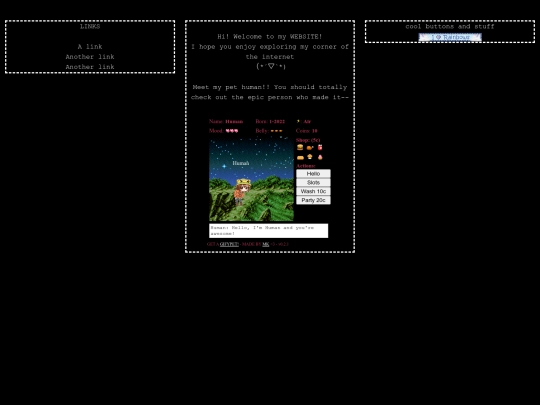This screenshot has width=540, height=405.
Task: Click the pet's speech text box
Action: pyautogui.click(x=269, y=231)
